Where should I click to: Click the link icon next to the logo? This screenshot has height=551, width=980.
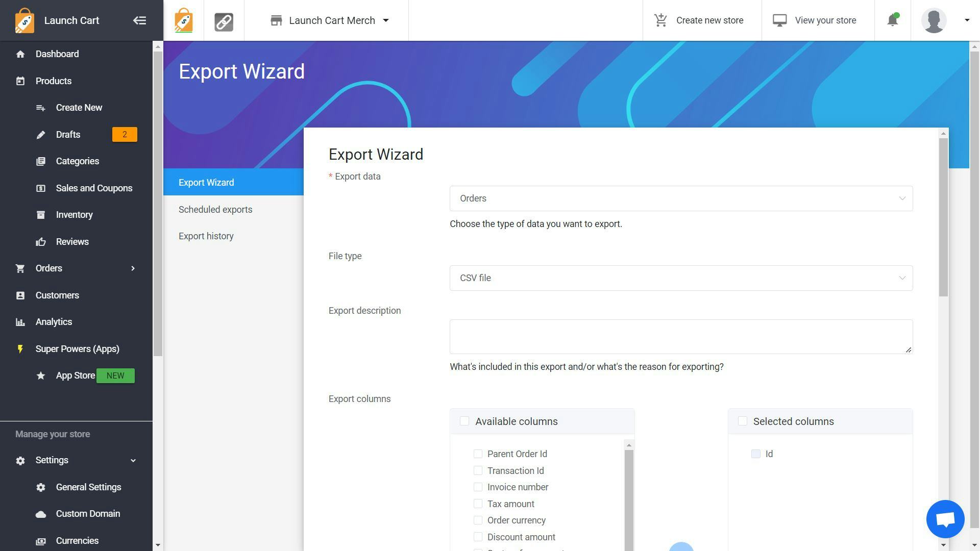click(224, 20)
